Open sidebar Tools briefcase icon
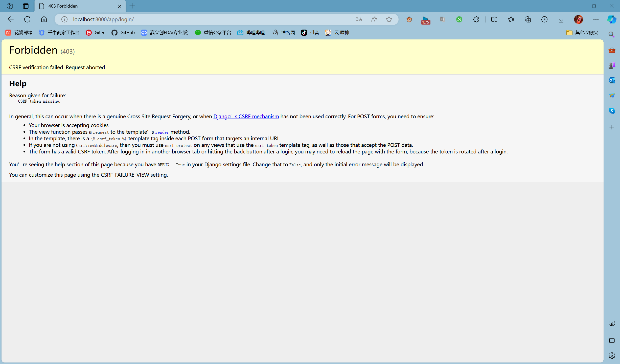The height and width of the screenshot is (364, 620). pos(612,50)
